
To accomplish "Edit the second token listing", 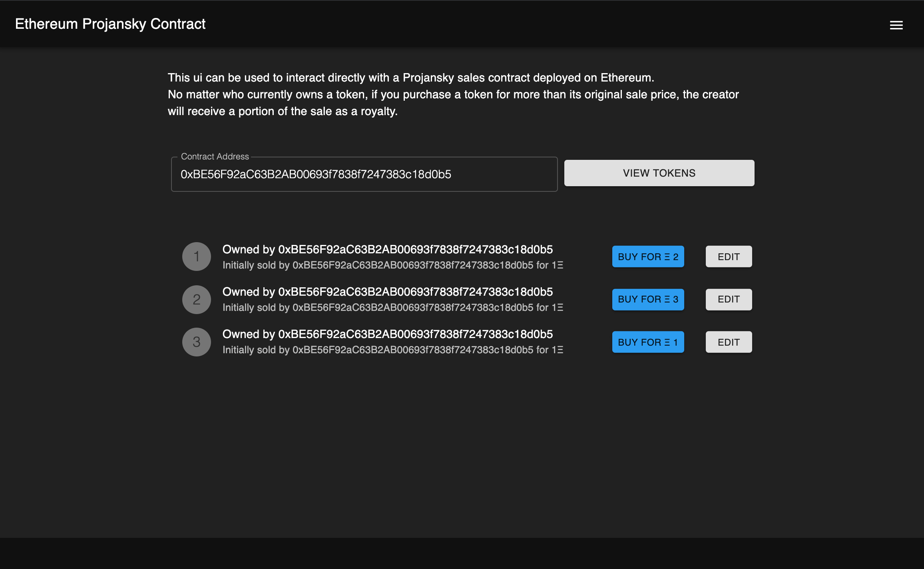I will coord(729,299).
